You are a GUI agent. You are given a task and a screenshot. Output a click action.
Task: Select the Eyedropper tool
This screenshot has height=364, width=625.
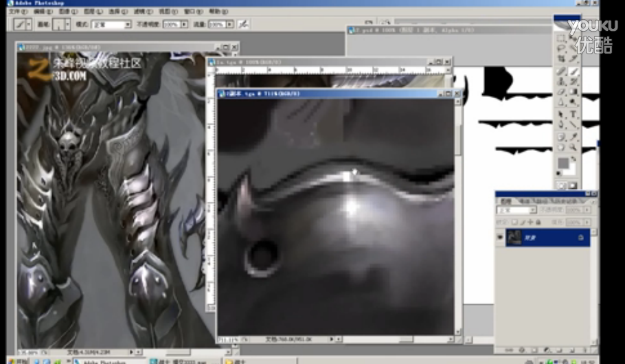coord(573,137)
